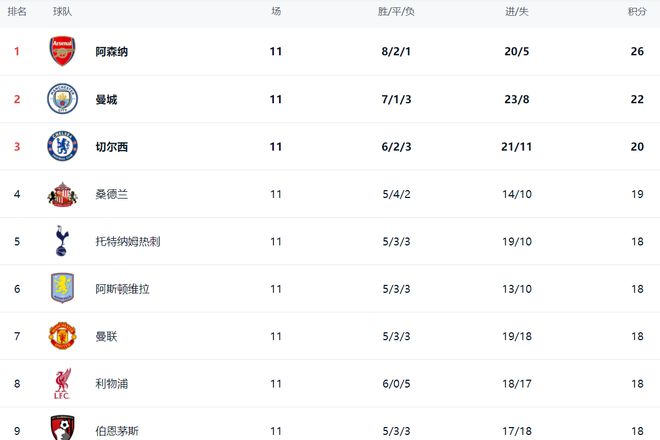Click the 积分 column header
Screen dimensions: 660x440
636,11
